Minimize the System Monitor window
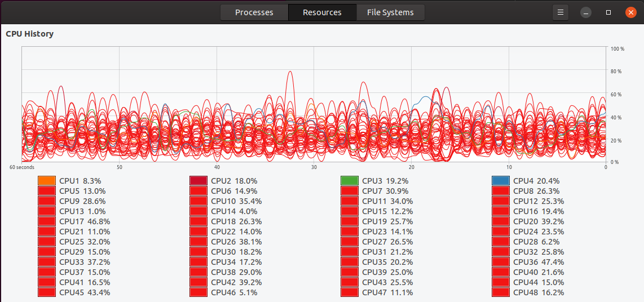Image resolution: width=644 pixels, height=302 pixels. click(586, 12)
